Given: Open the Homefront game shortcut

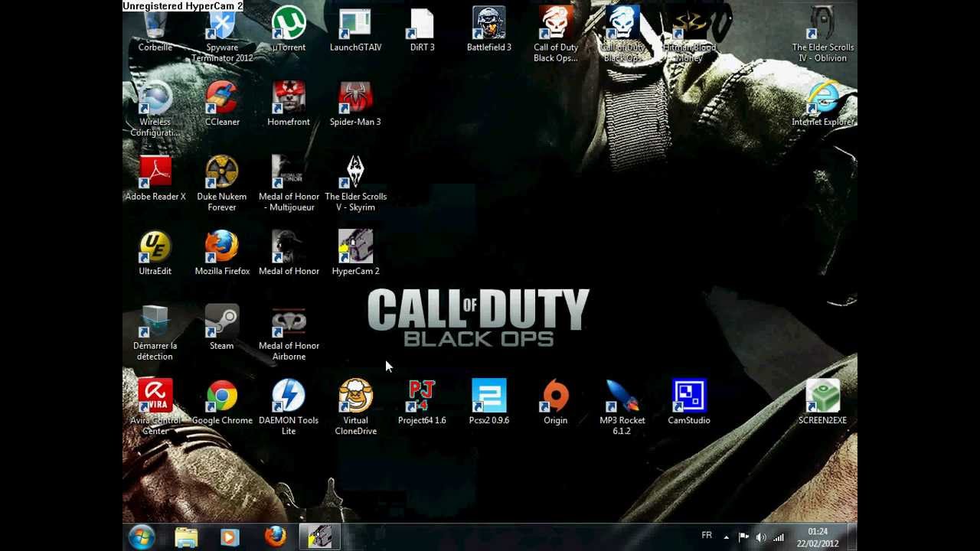Looking at the screenshot, I should point(289,105).
